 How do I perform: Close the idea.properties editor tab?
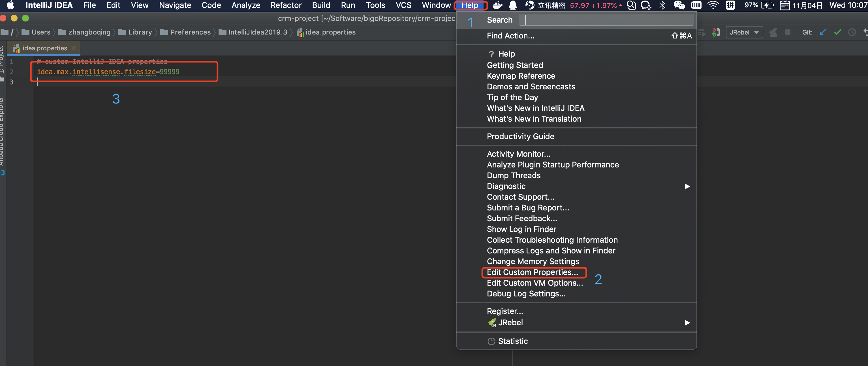74,48
